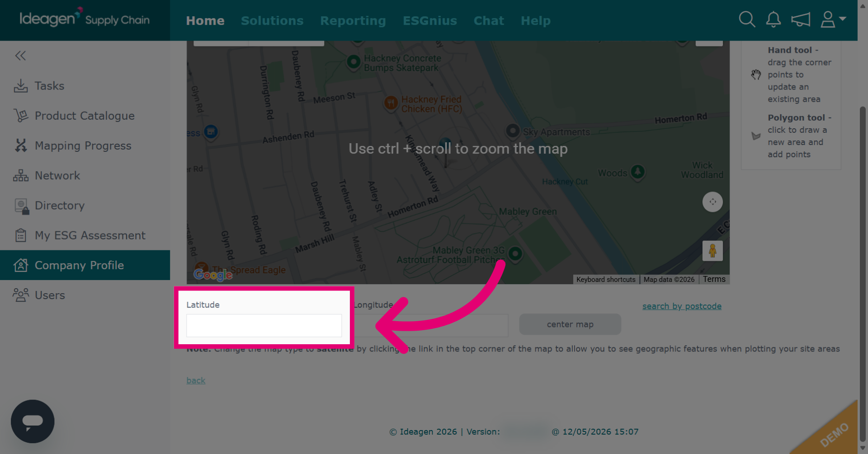Click the Street View pegman icon

tap(712, 251)
